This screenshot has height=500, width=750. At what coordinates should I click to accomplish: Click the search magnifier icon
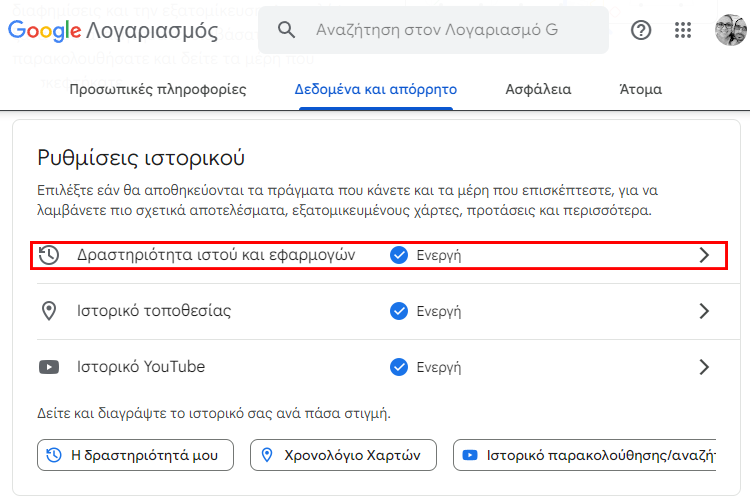(x=286, y=30)
